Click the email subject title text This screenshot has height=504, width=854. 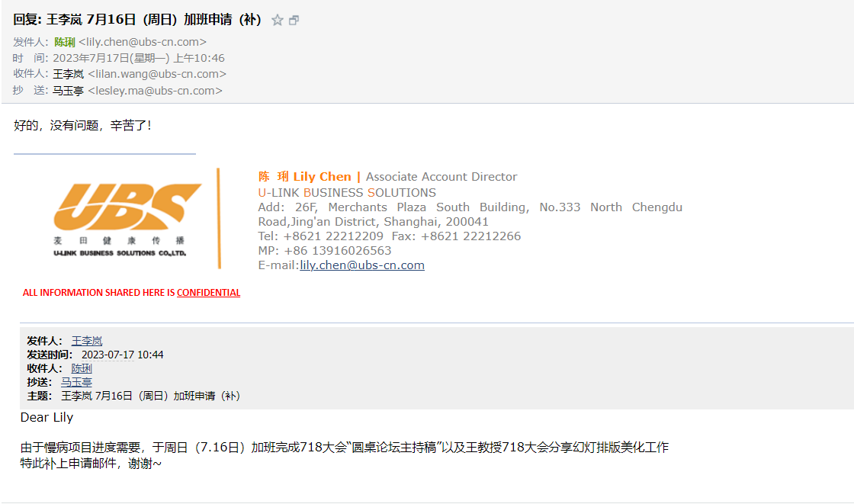coord(137,20)
